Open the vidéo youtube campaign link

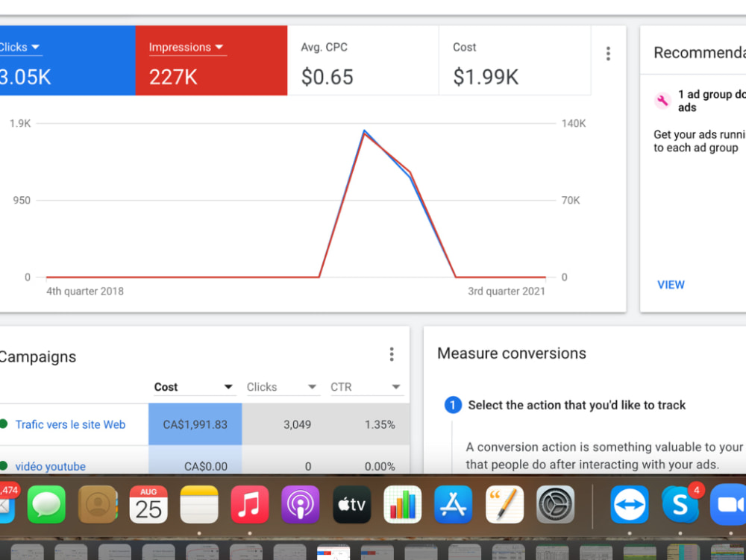click(x=51, y=466)
